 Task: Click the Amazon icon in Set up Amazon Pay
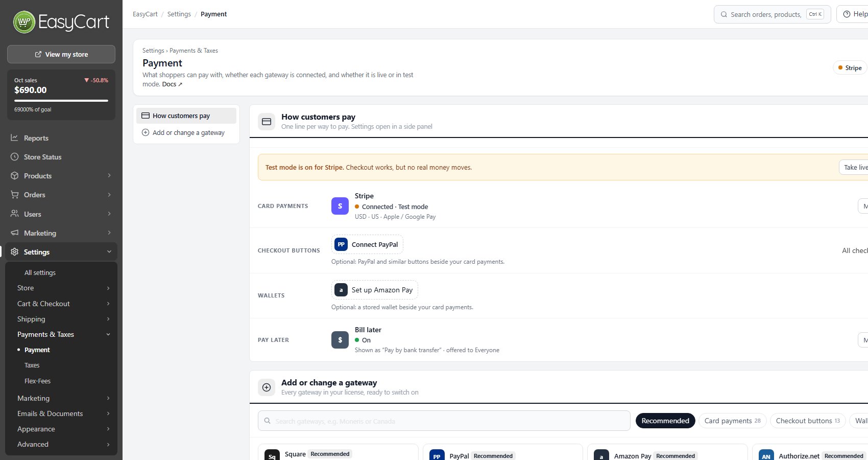coord(341,290)
